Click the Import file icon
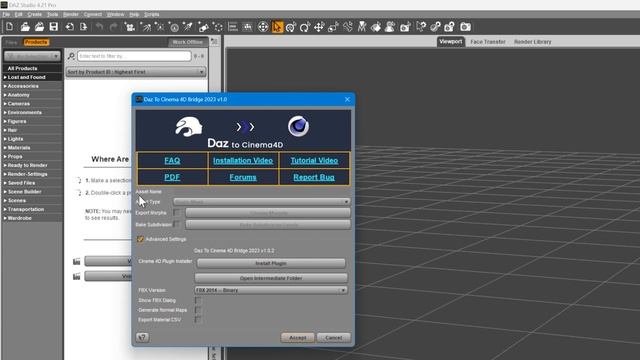This screenshot has width=640, height=360. (x=70, y=27)
